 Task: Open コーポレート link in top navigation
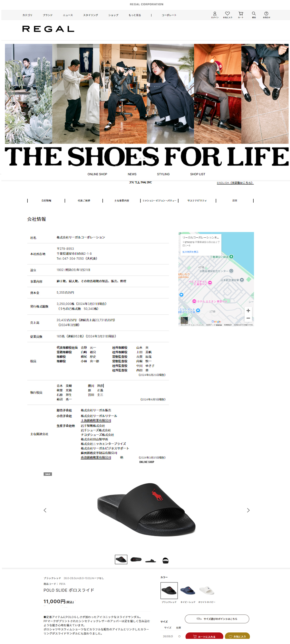(169, 15)
